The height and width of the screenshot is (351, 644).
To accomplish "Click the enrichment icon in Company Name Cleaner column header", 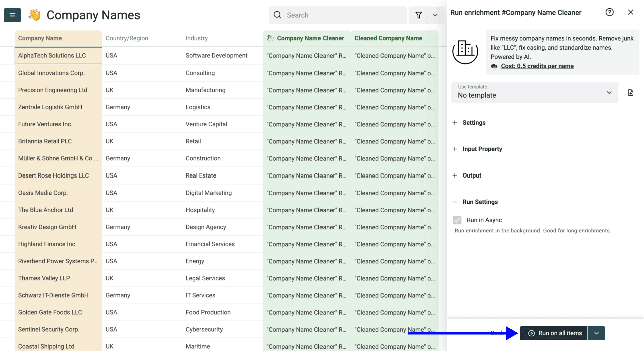I will [x=269, y=38].
